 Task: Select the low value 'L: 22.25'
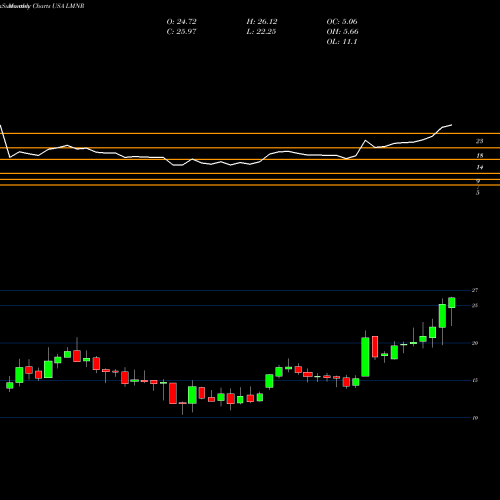[261, 32]
